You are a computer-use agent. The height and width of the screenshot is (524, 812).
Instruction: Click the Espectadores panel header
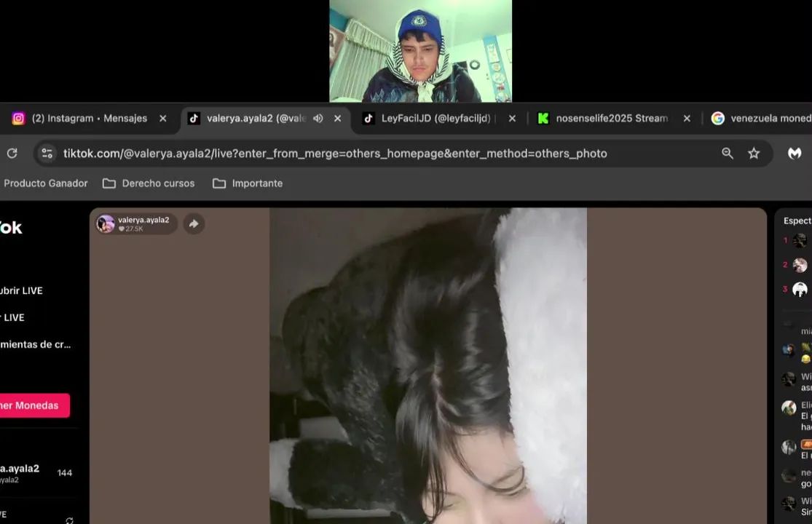[x=797, y=221]
